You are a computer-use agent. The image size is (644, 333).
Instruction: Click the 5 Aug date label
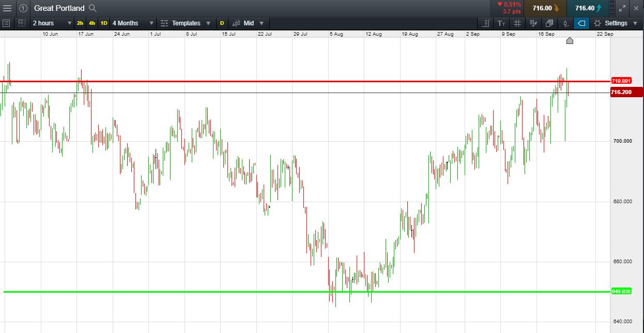click(336, 34)
